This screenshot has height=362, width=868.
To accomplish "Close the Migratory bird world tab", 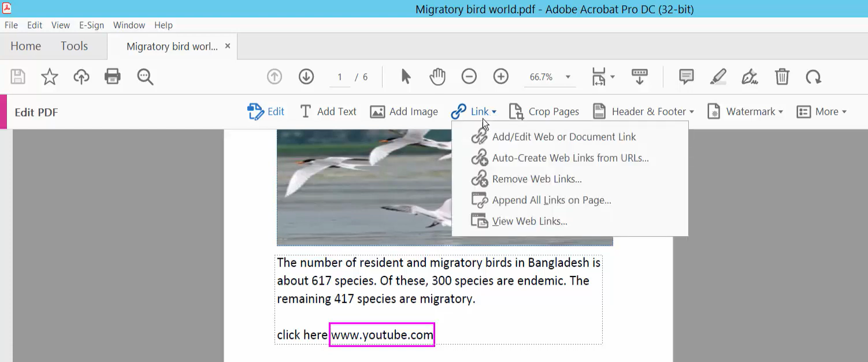I will [228, 46].
